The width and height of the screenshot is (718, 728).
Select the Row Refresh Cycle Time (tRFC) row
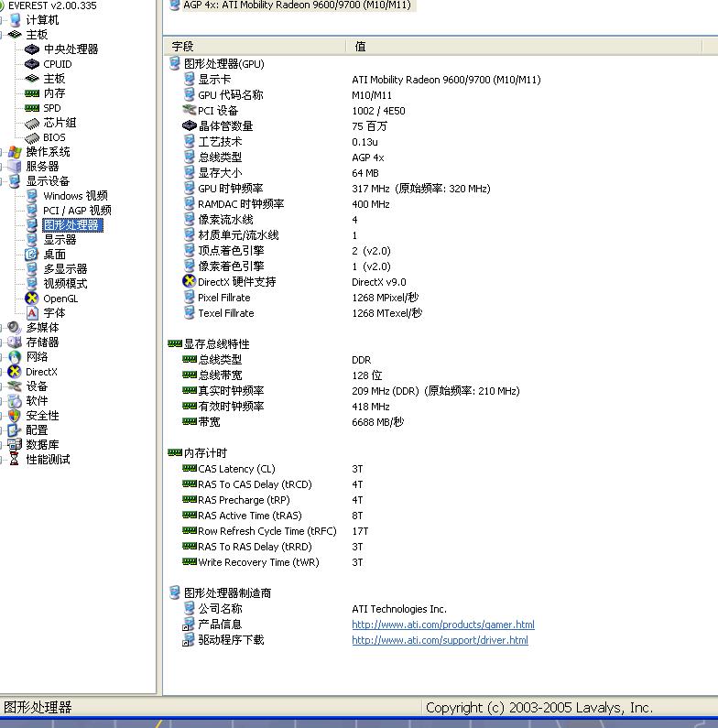(276, 531)
